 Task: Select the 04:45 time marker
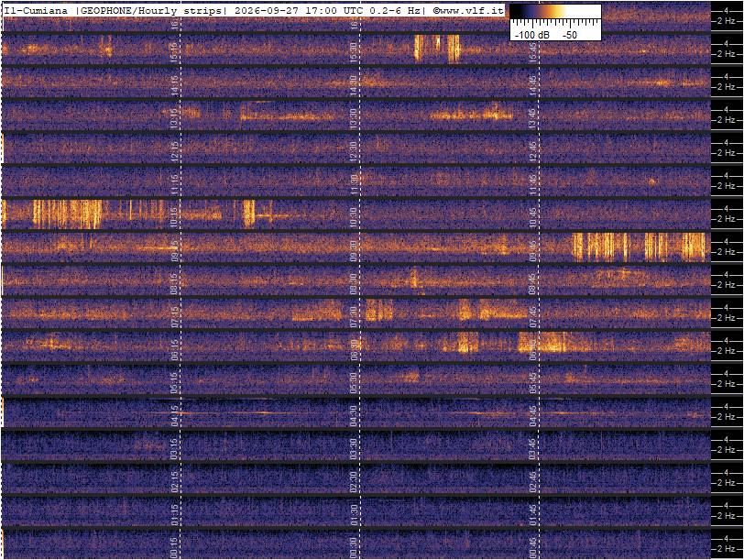coord(532,416)
